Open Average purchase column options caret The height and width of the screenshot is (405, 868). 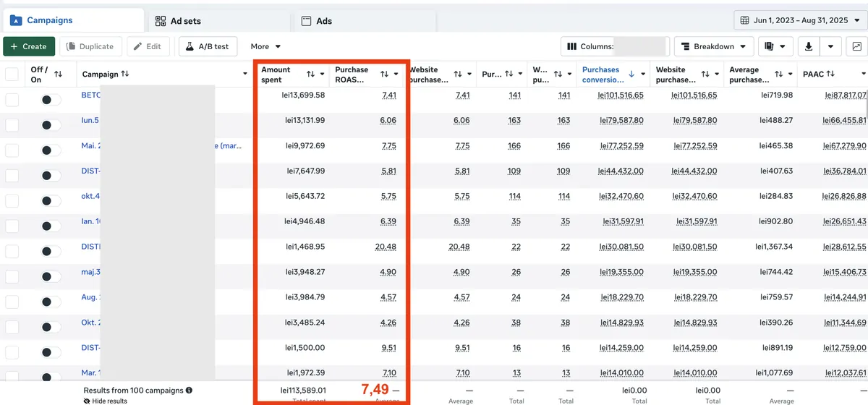click(x=791, y=74)
